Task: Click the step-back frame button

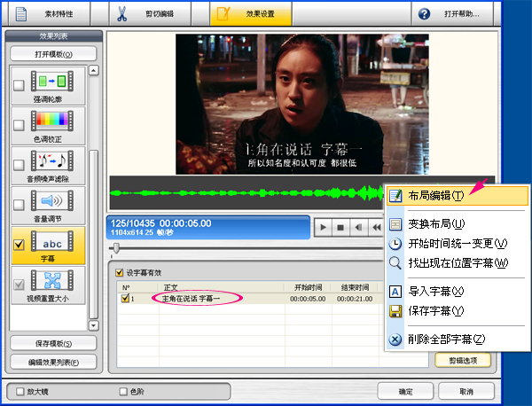Action: (358, 227)
